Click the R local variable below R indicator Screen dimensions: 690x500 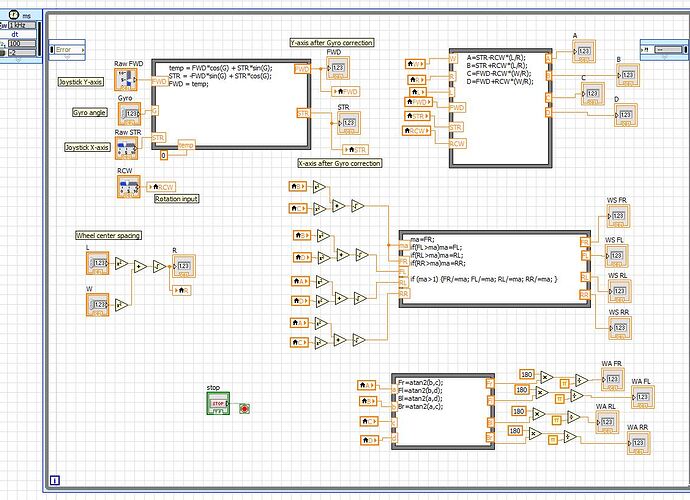pos(182,290)
